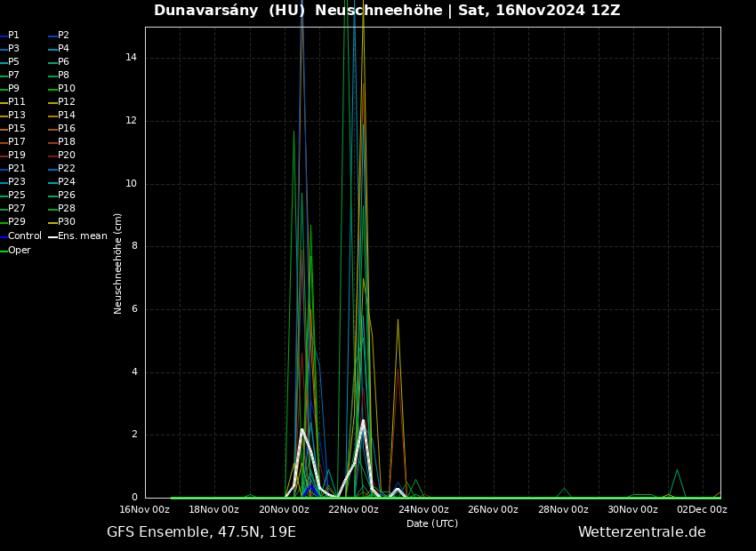Select the Oper legend entry

(19, 251)
